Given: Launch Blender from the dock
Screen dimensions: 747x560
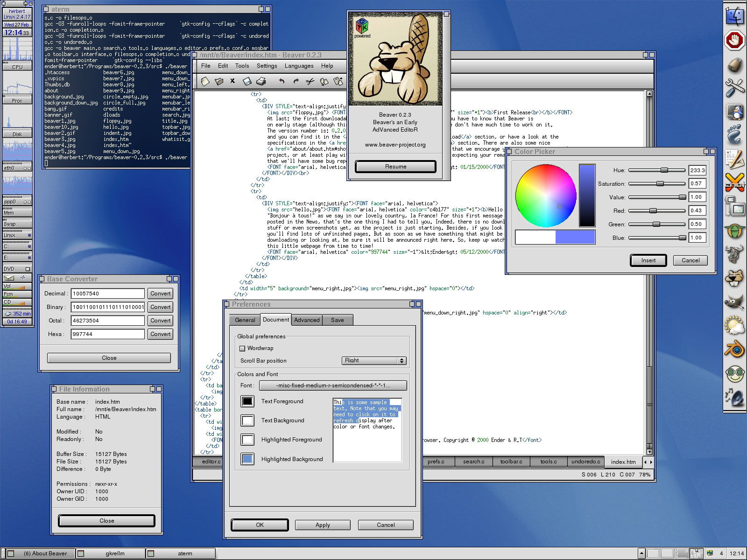Looking at the screenshot, I should 734,350.
